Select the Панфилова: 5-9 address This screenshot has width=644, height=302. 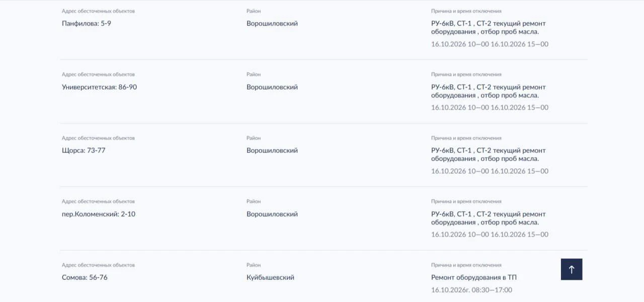pos(87,24)
